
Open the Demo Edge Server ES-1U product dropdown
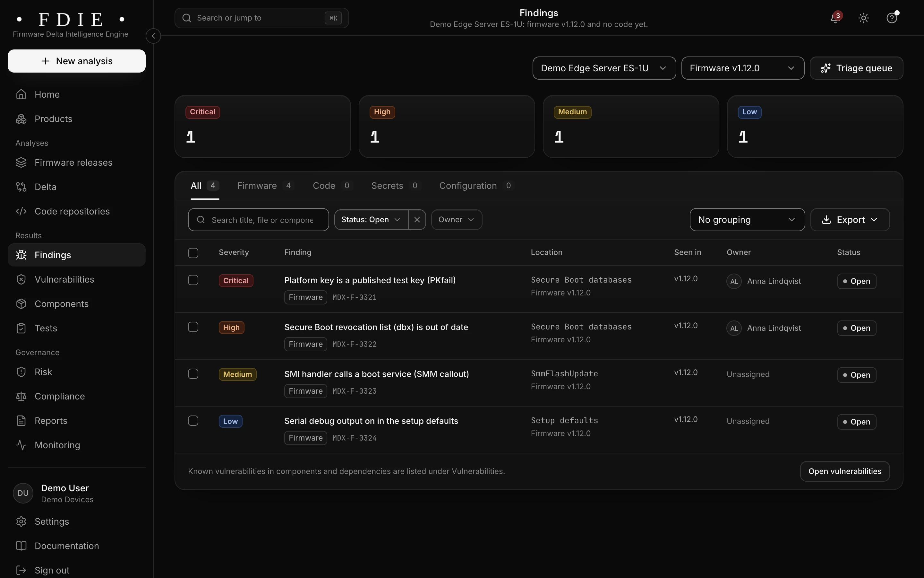[x=604, y=68]
